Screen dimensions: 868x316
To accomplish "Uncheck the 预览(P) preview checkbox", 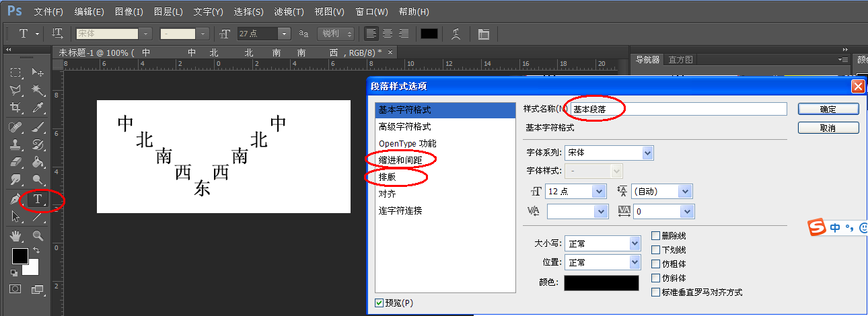I will click(x=380, y=303).
